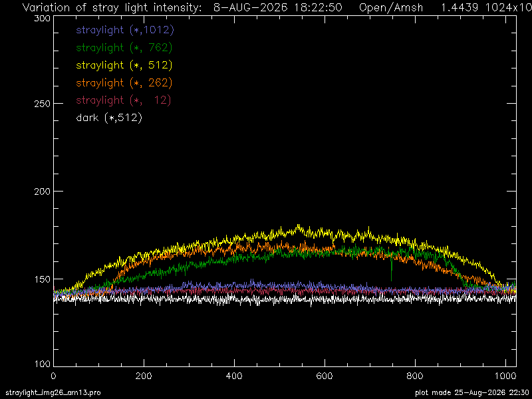Click the timestamp 8-AUG-2026 18:22:50 in title
Screen dimensions: 532x399
pyautogui.click(x=277, y=7)
